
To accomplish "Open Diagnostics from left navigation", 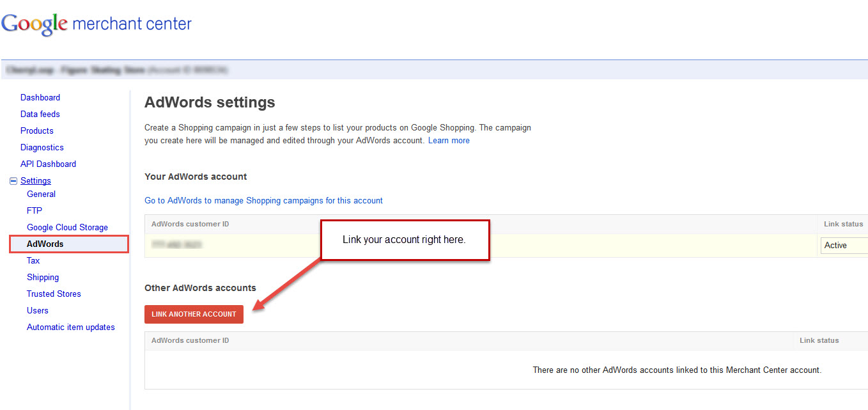I will coord(42,148).
